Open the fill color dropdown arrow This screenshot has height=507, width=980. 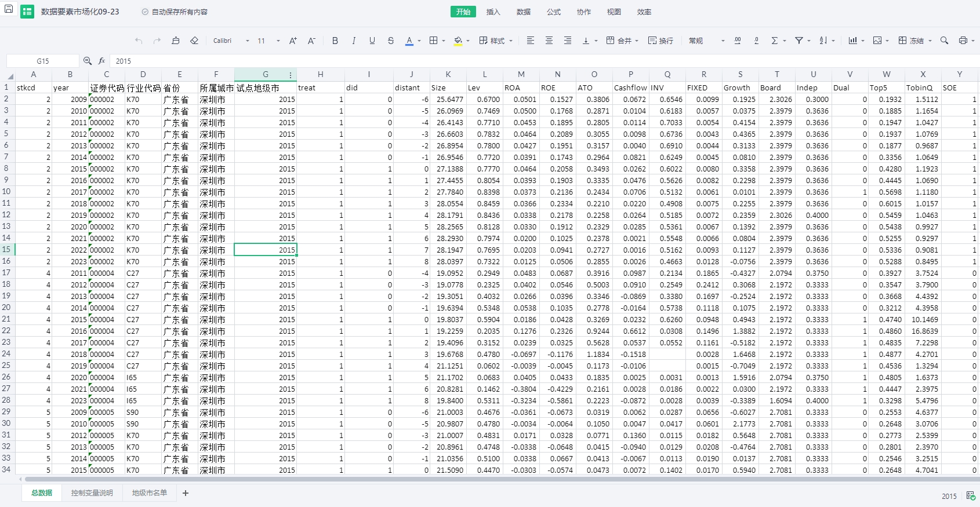(467, 41)
